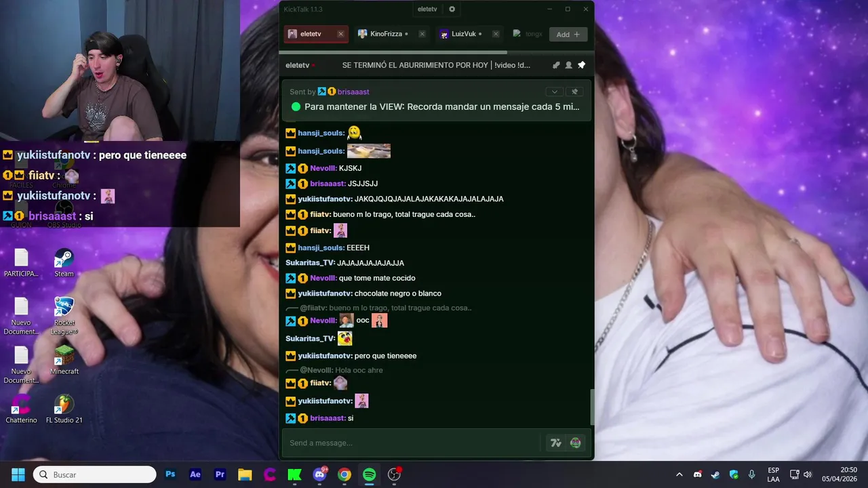Select the eletetv chat tab
This screenshot has width=868, height=488.
click(x=316, y=34)
